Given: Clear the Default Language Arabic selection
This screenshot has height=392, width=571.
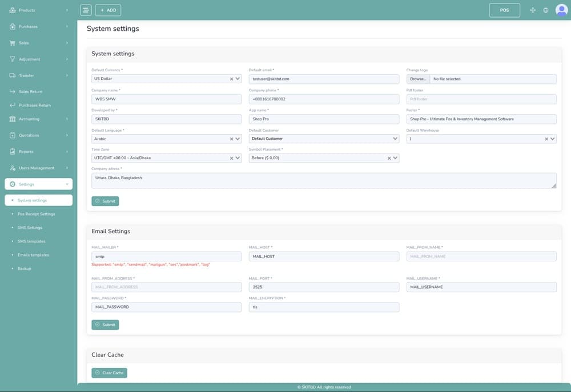Looking at the screenshot, I should click(x=231, y=139).
